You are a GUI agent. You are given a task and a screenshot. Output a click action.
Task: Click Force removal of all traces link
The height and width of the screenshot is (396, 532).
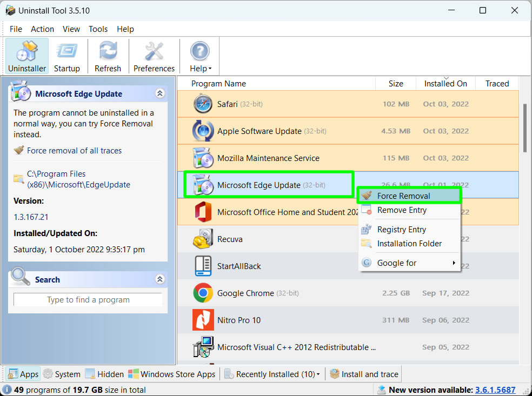click(74, 151)
